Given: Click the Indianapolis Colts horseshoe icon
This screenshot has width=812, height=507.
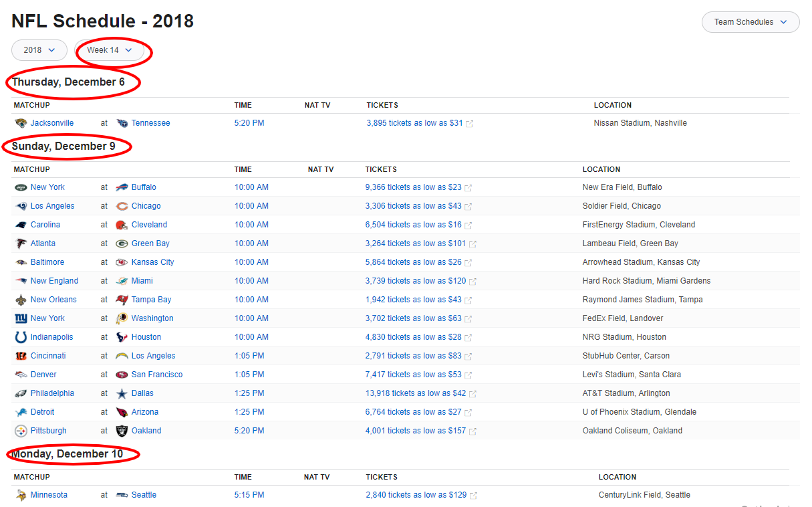Looking at the screenshot, I should (21, 337).
